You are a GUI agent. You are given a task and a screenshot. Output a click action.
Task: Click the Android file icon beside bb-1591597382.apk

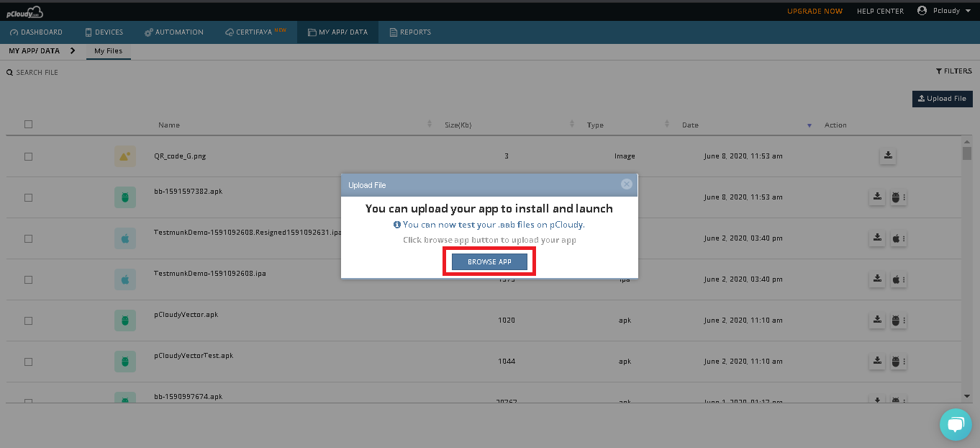point(125,197)
